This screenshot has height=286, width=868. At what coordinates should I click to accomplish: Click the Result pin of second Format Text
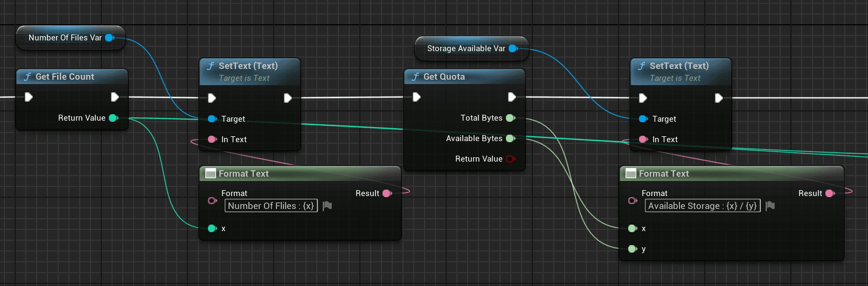pos(830,193)
